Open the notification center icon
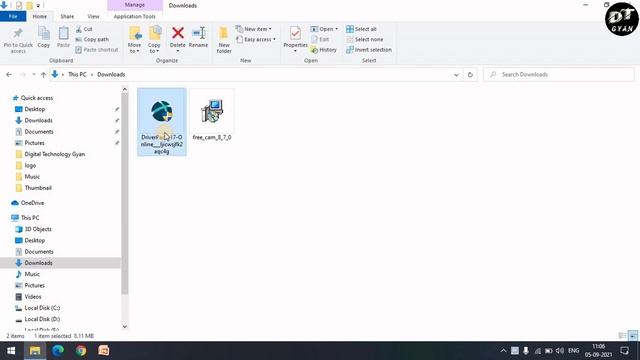 [624, 351]
